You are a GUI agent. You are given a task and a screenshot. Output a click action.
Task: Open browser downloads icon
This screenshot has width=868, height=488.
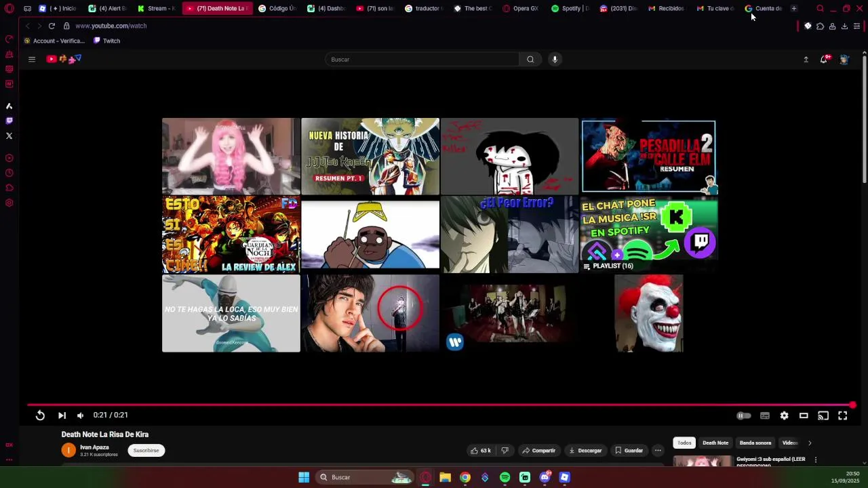pos(844,26)
